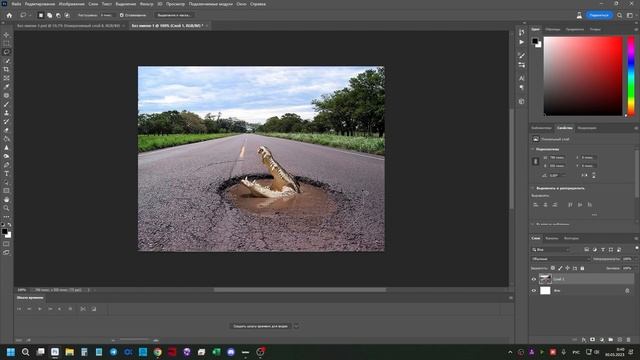
Task: Toggle Lock image pixels brush icon
Action: tap(560, 268)
